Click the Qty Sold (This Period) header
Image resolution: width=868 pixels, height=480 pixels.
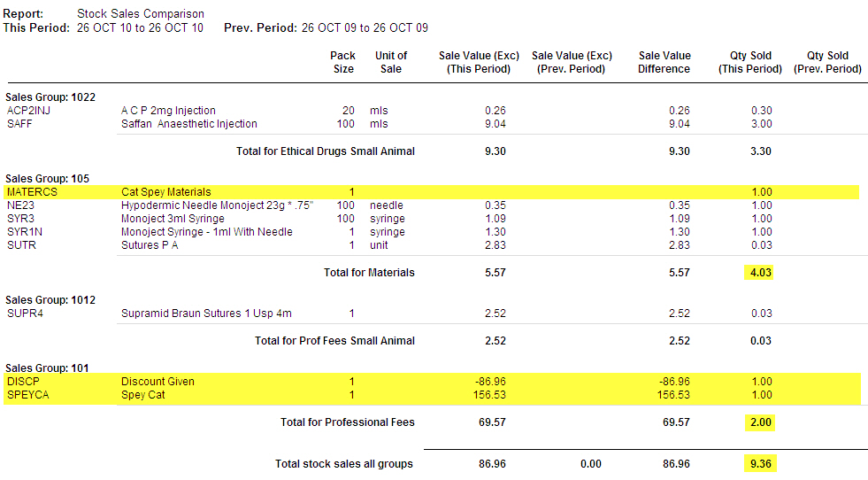tap(750, 62)
